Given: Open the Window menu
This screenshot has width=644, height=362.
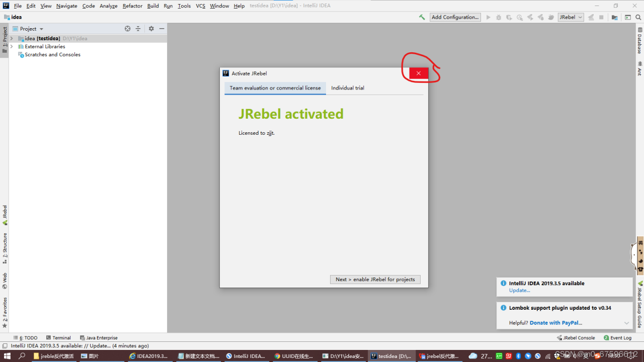Looking at the screenshot, I should [x=219, y=6].
